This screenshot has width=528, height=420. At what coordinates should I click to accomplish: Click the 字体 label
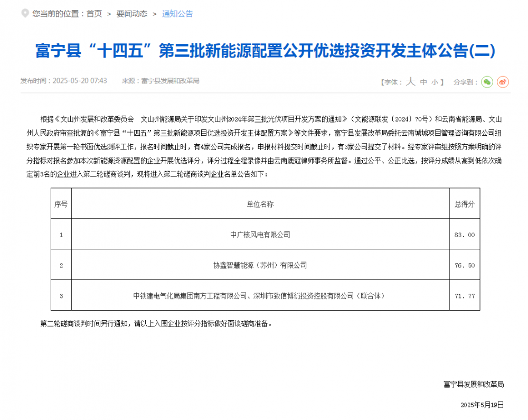click(x=392, y=82)
